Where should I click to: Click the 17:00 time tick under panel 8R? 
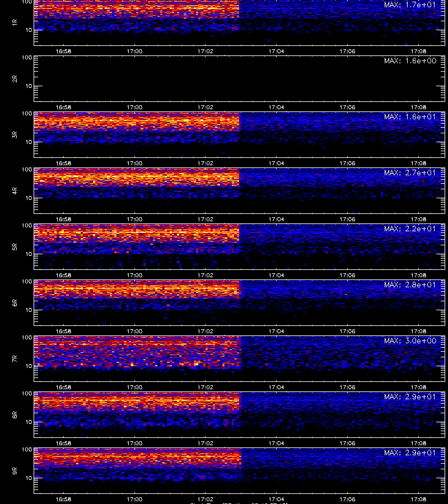(x=134, y=443)
